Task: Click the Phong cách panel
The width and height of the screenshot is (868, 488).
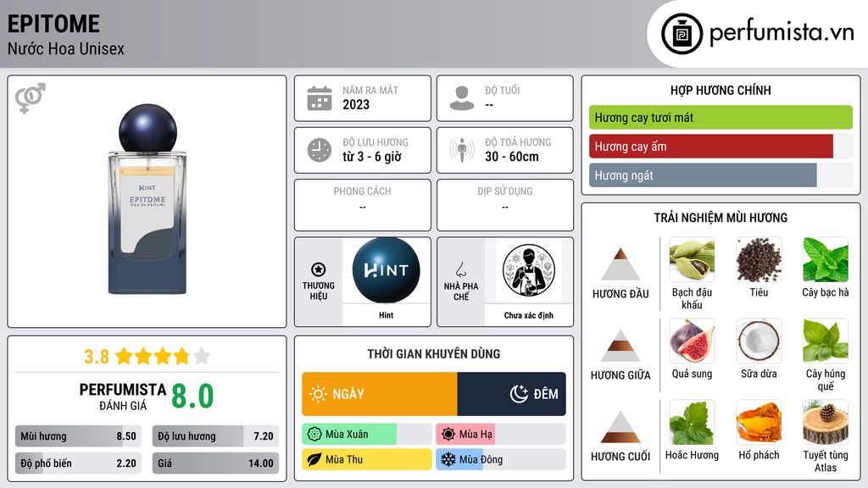Action: point(363,205)
